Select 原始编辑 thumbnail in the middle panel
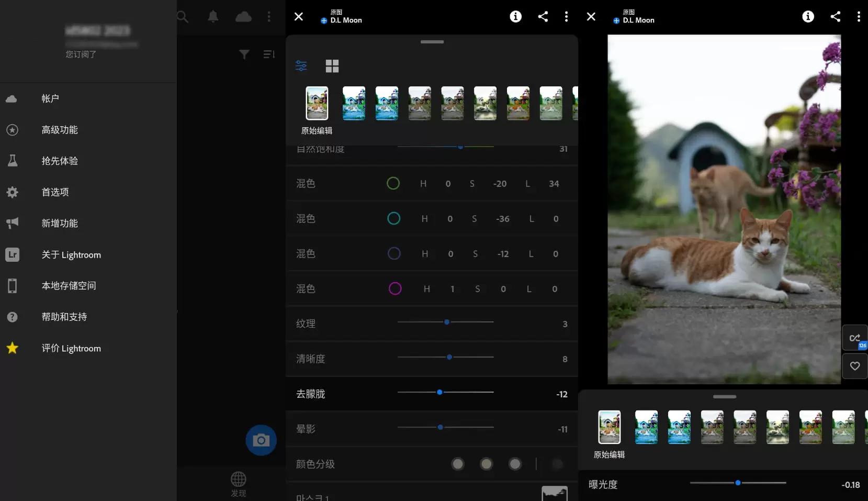This screenshot has height=501, width=868. tap(317, 103)
